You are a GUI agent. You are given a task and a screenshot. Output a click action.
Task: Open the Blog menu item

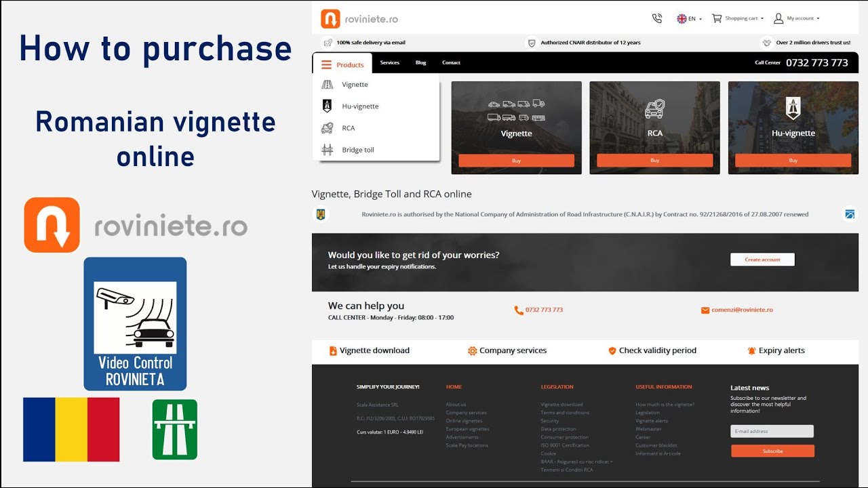pos(421,62)
